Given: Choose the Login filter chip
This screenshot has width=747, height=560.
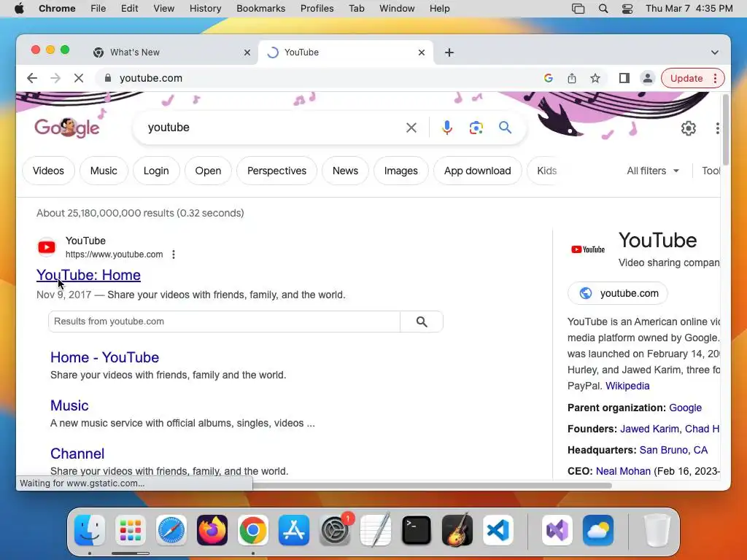Looking at the screenshot, I should pos(156,171).
